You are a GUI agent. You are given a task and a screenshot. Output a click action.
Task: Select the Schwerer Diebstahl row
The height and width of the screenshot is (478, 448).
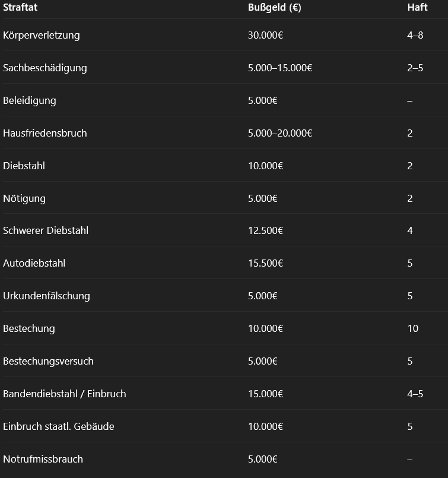pyautogui.click(x=46, y=230)
